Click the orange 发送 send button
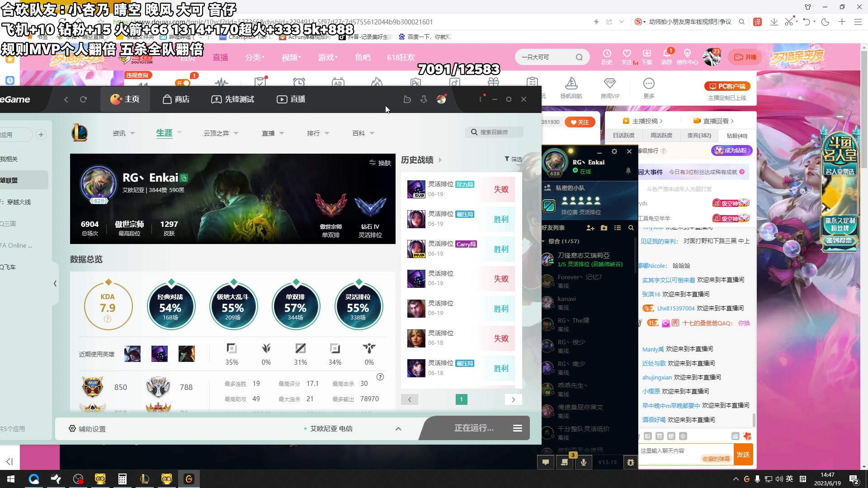Screen dimensions: 868x488 click(x=743, y=455)
